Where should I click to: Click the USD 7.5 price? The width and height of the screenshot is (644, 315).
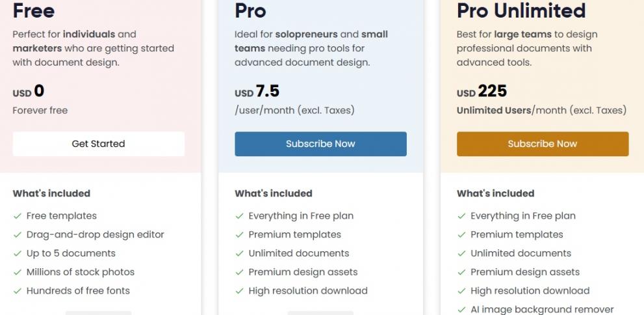coord(257,92)
